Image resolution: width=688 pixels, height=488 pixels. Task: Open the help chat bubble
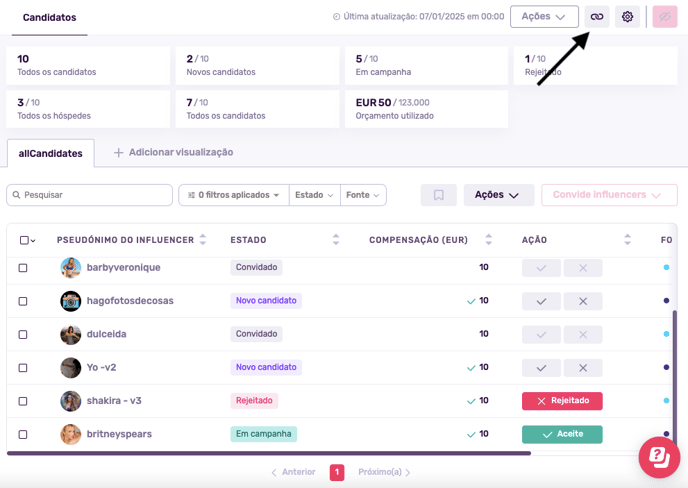coord(659,457)
